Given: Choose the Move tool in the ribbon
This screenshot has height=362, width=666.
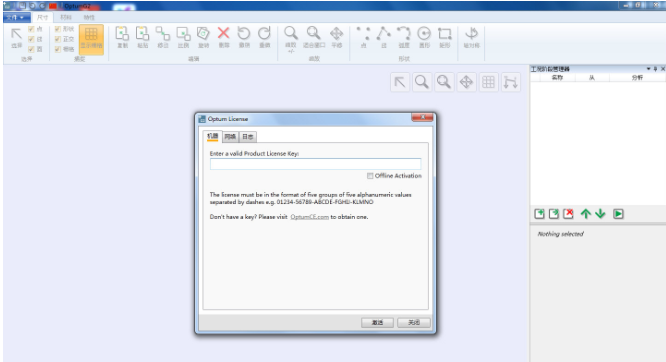Looking at the screenshot, I should point(163,37).
